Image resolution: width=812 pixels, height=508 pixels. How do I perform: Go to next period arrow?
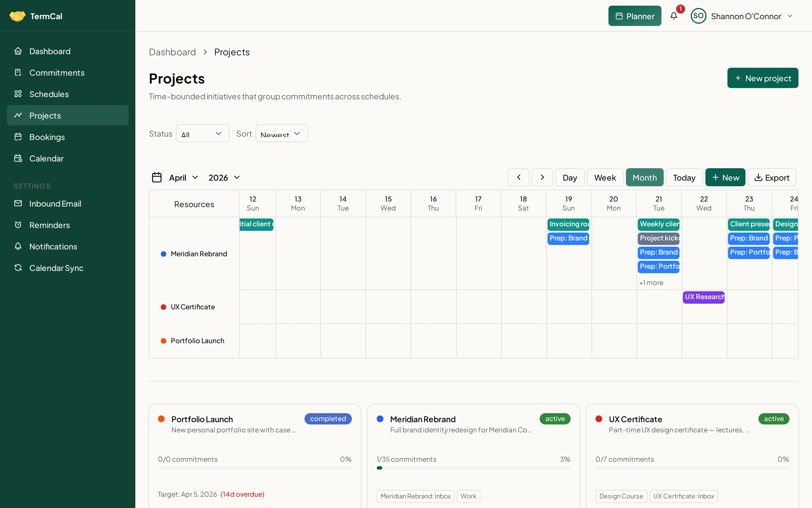542,178
